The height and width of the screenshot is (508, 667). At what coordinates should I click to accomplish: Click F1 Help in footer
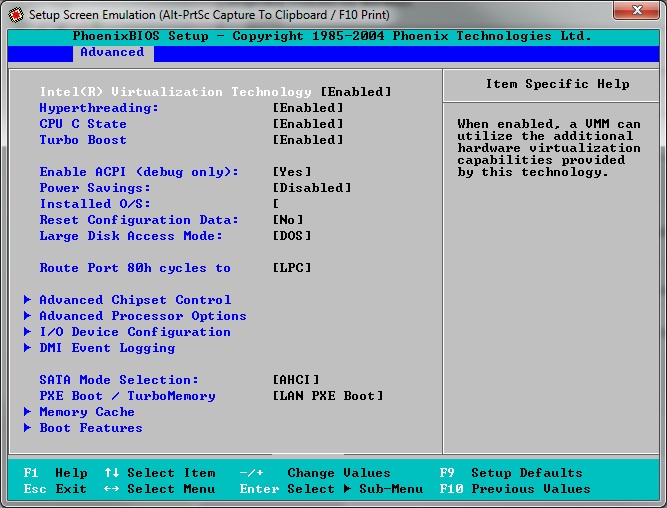point(55,473)
